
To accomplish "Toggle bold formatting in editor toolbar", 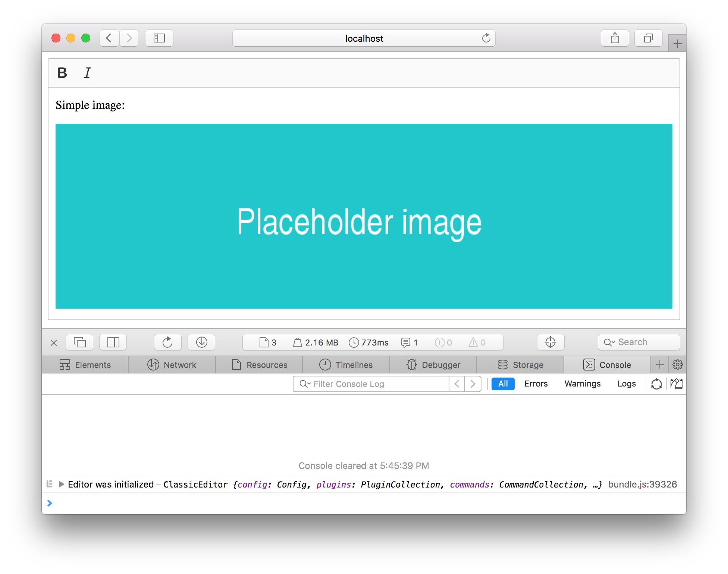I will point(62,73).
